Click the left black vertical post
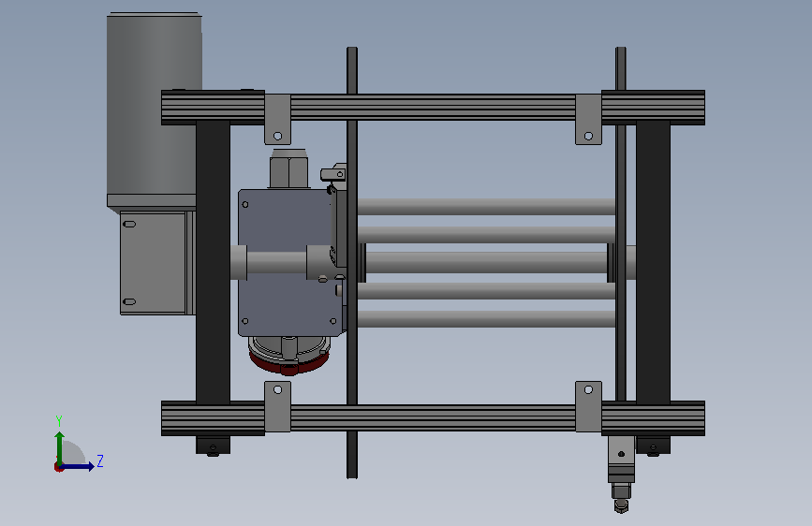Viewport: 812px width, 526px height. (x=213, y=262)
